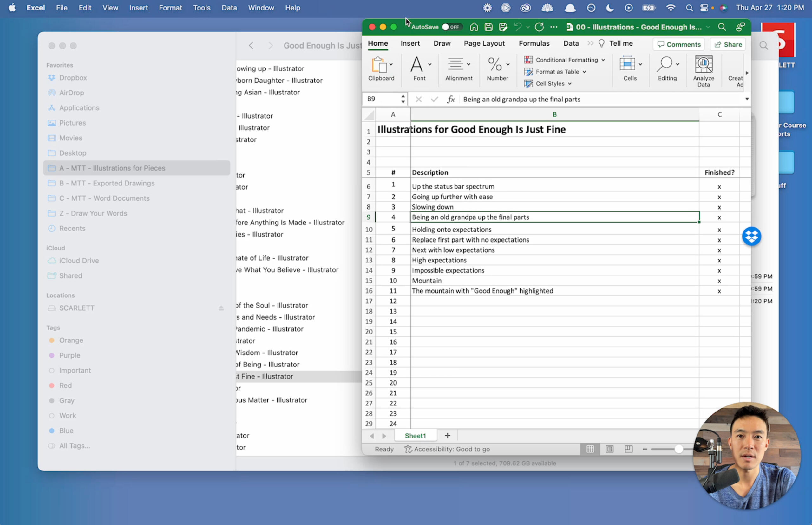Click the zoom slider handle
812x525 pixels.
[679, 449]
